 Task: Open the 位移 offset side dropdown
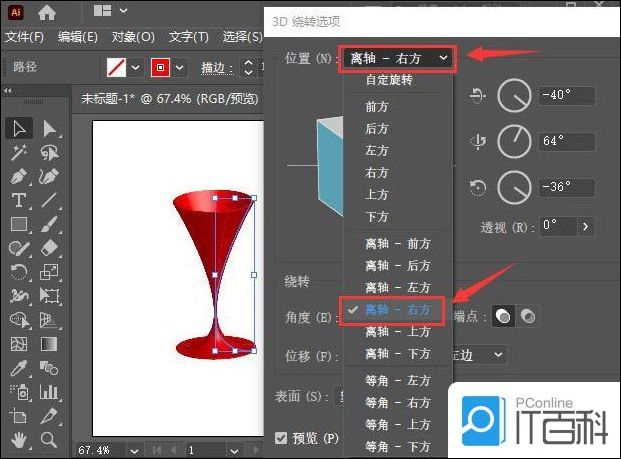499,354
